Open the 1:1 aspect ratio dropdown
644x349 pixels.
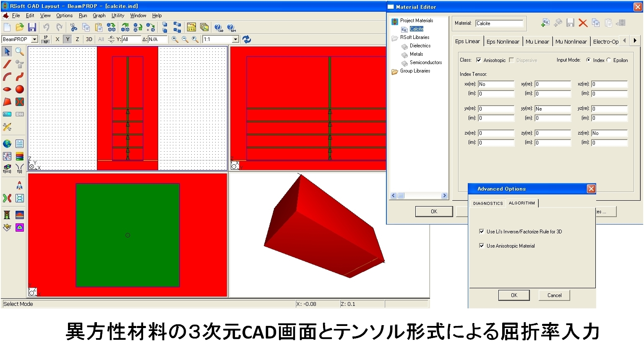235,39
